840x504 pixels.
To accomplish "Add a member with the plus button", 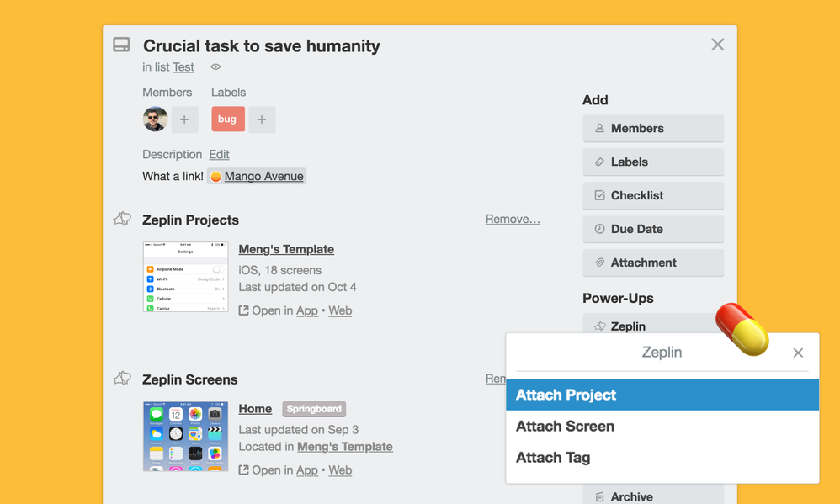I will click(x=184, y=119).
